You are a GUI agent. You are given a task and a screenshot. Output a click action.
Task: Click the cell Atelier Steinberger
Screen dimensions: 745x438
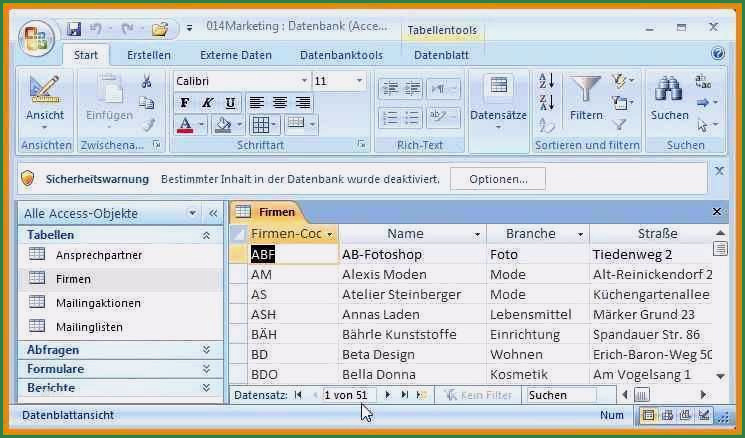(412, 295)
